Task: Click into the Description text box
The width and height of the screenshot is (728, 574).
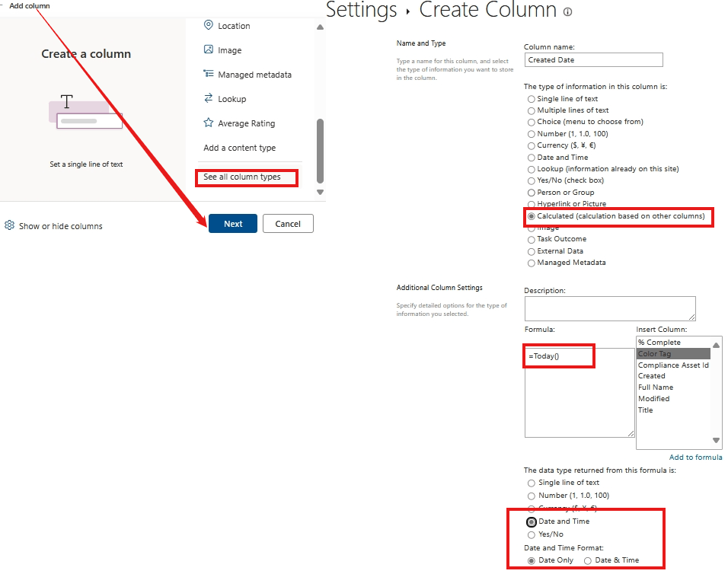Action: pos(610,308)
